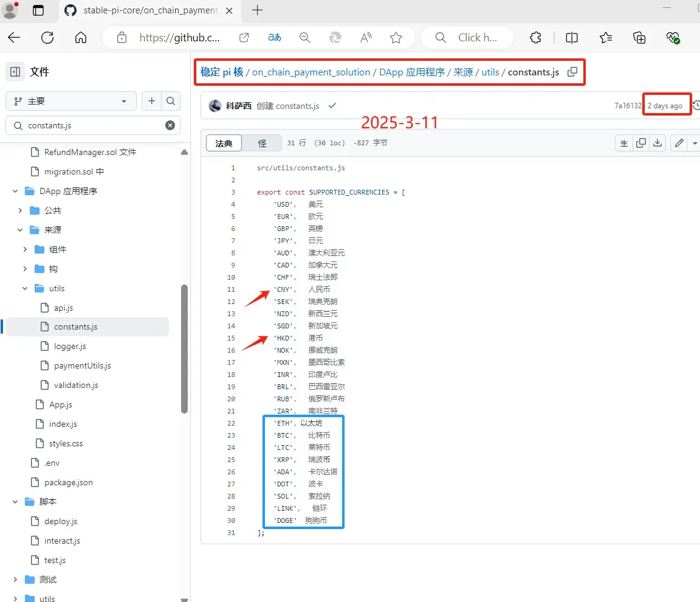Open 科萨西 author profile link

point(238,106)
